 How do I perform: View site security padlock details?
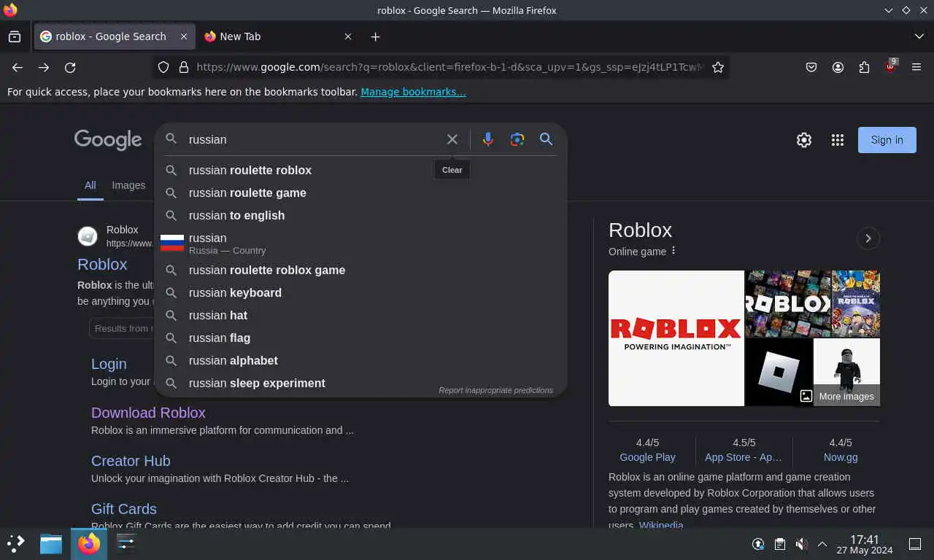click(x=184, y=67)
